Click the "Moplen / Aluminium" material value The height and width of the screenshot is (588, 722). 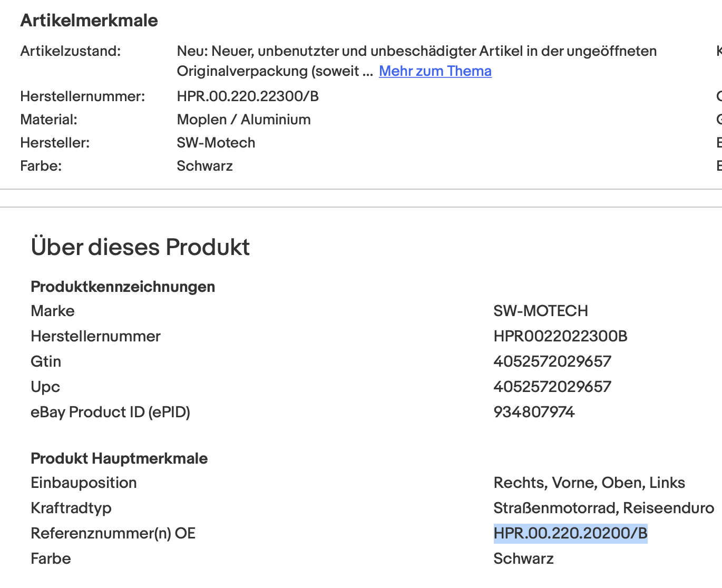tap(243, 120)
